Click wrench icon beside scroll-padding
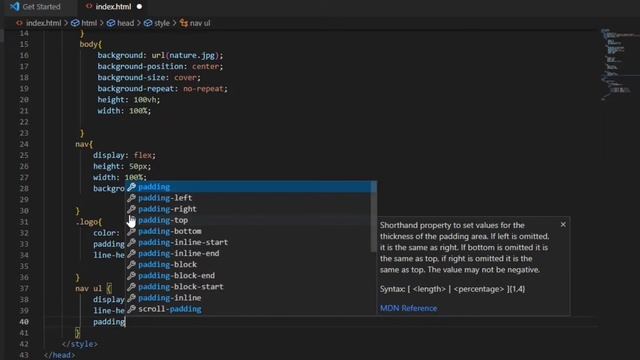This screenshot has width=640, height=360. coord(131,309)
